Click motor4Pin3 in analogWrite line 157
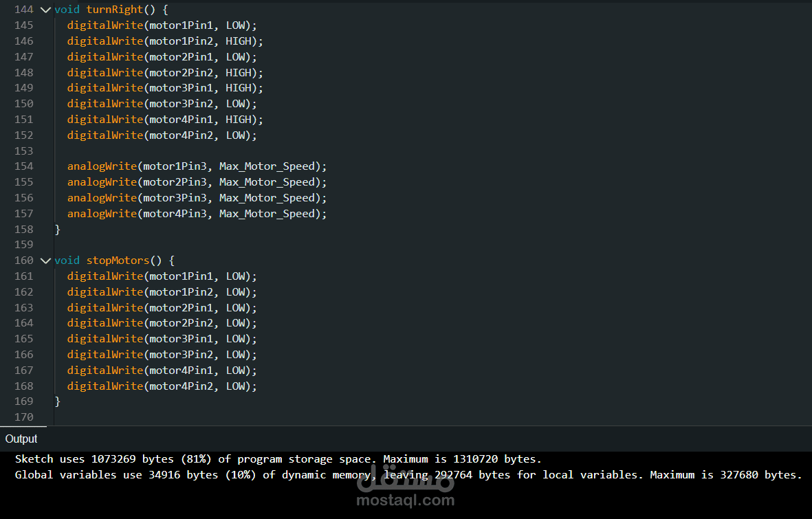The width and height of the screenshot is (812, 519). (x=177, y=214)
